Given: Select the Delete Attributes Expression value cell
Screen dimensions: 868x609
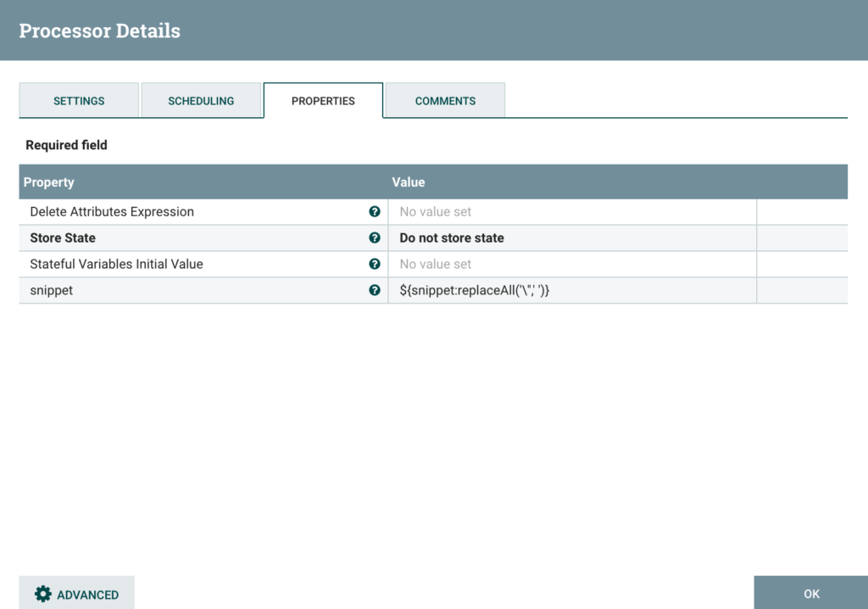Looking at the screenshot, I should point(572,212).
